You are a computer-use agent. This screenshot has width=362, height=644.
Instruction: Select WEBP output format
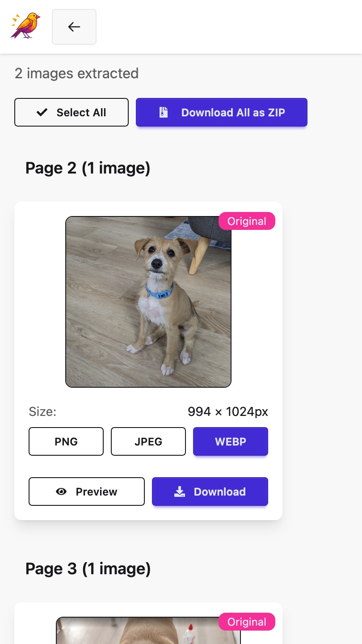pyautogui.click(x=231, y=441)
